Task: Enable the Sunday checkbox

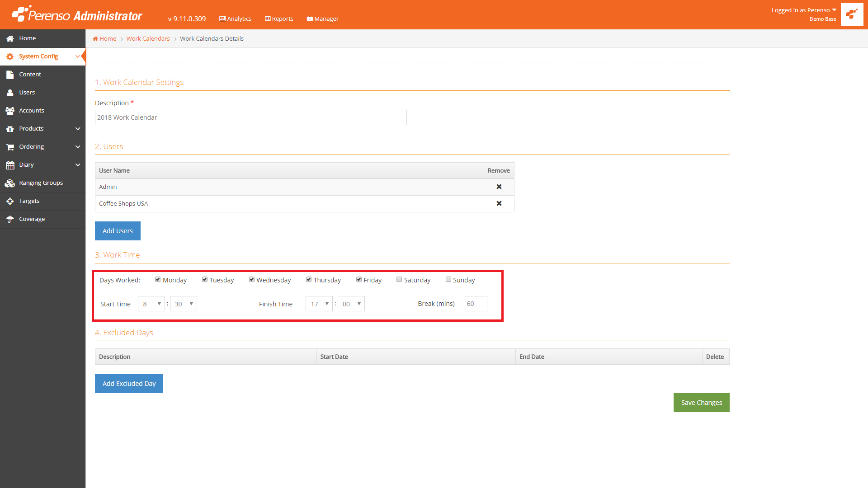Action: pyautogui.click(x=448, y=280)
